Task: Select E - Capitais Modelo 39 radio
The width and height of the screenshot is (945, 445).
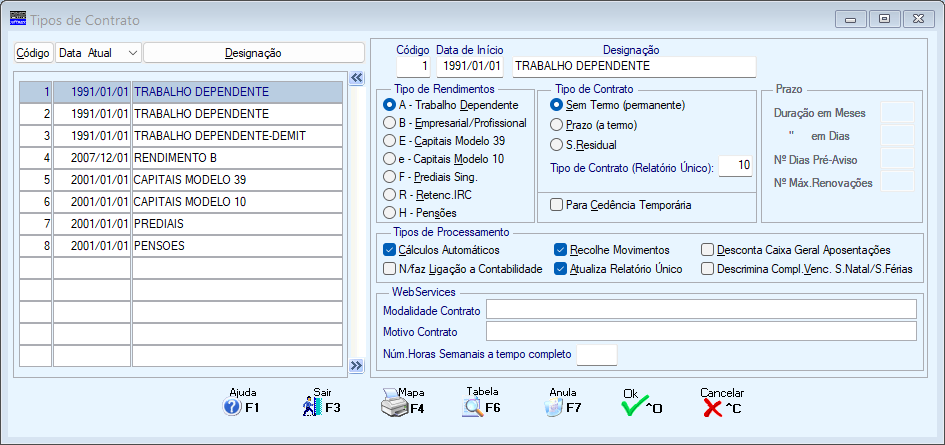Action: pyautogui.click(x=389, y=141)
